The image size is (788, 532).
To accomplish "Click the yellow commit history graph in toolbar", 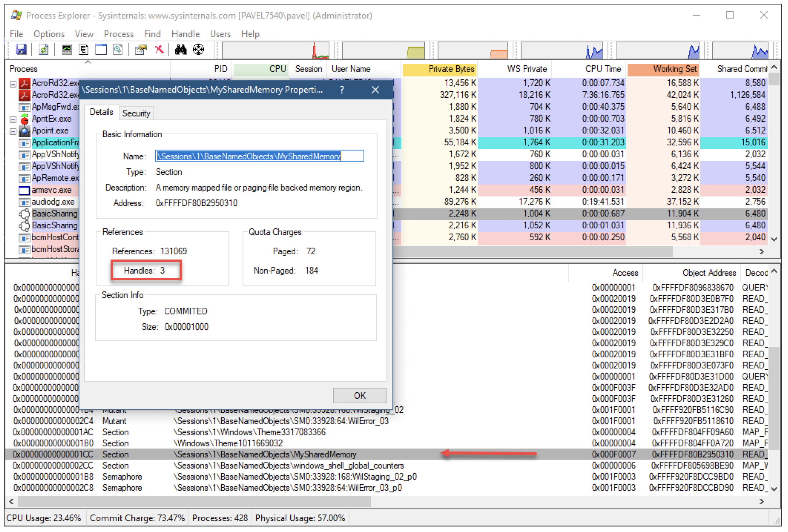I will (383, 51).
